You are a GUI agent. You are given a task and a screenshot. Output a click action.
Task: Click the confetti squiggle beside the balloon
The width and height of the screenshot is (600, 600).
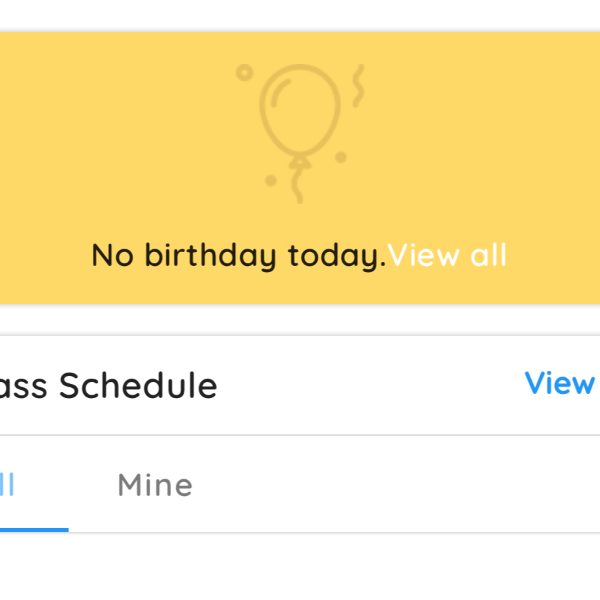(x=358, y=86)
